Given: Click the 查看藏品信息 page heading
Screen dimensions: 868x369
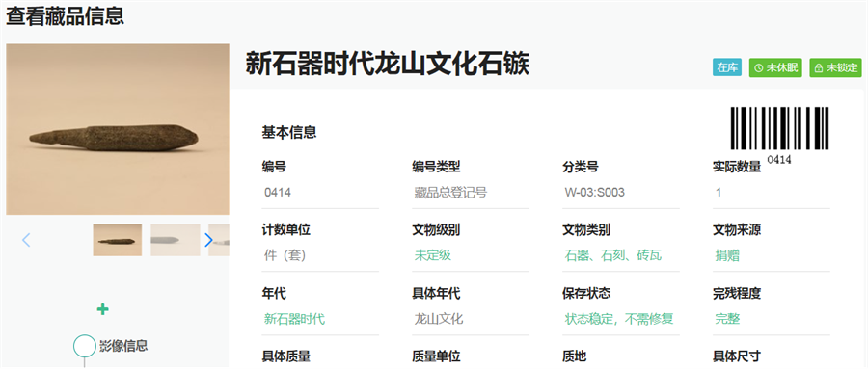Looking at the screenshot, I should point(66,15).
